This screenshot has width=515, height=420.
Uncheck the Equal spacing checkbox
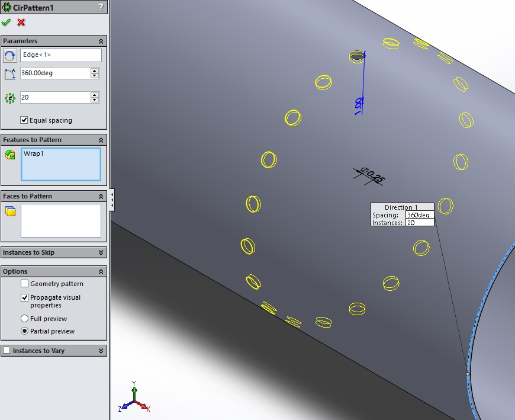(24, 120)
